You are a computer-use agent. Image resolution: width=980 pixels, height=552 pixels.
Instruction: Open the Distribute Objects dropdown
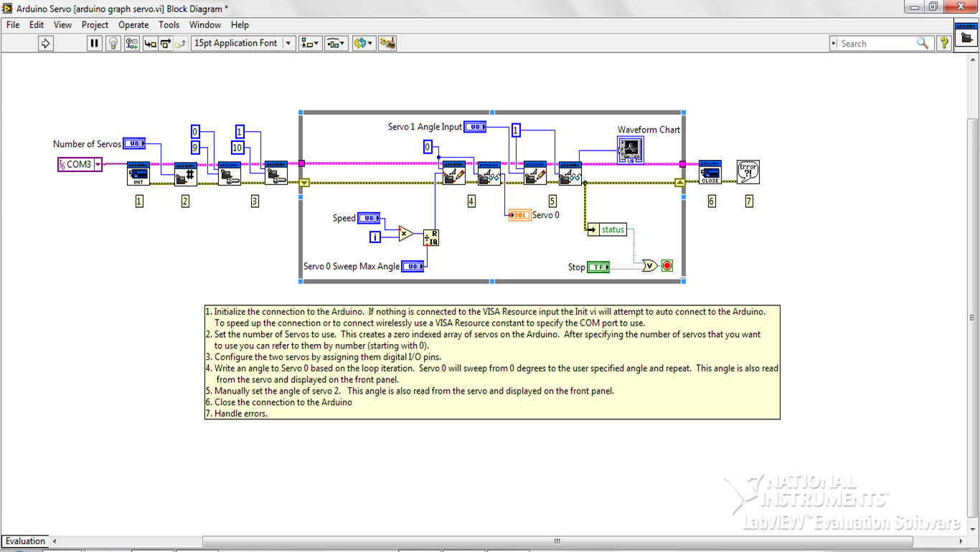tap(336, 43)
